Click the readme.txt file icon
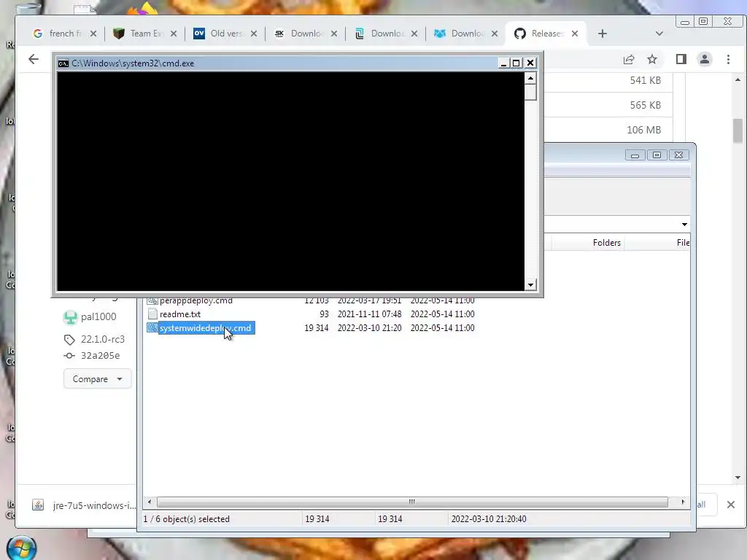747x560 pixels. tap(152, 314)
